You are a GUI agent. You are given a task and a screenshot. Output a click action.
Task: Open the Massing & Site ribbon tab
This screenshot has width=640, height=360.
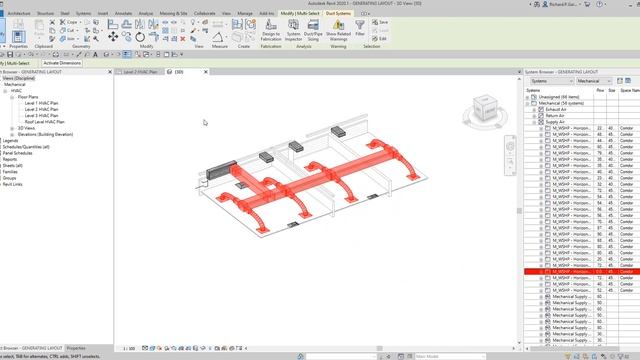point(173,13)
